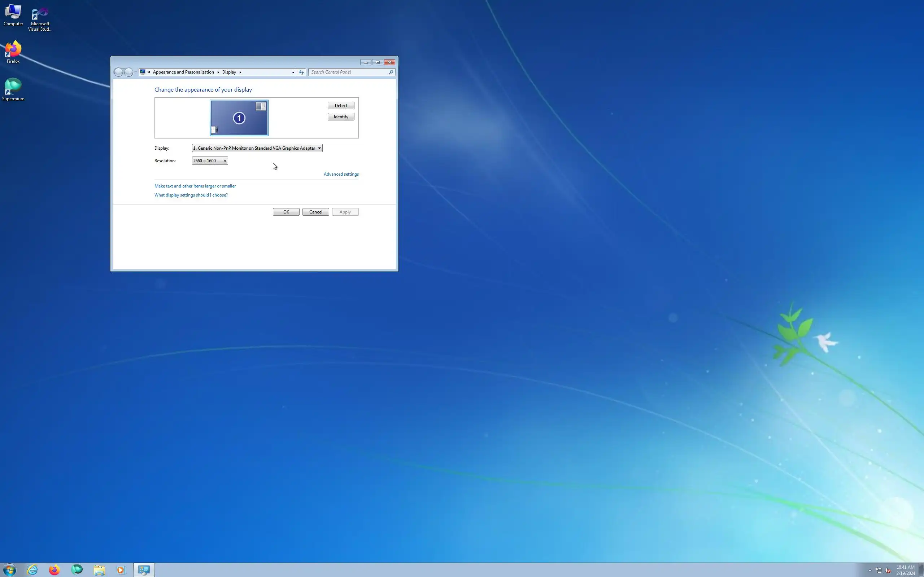Select the Supermium desktop icon
Screen dimensions: 924x577
tap(13, 89)
